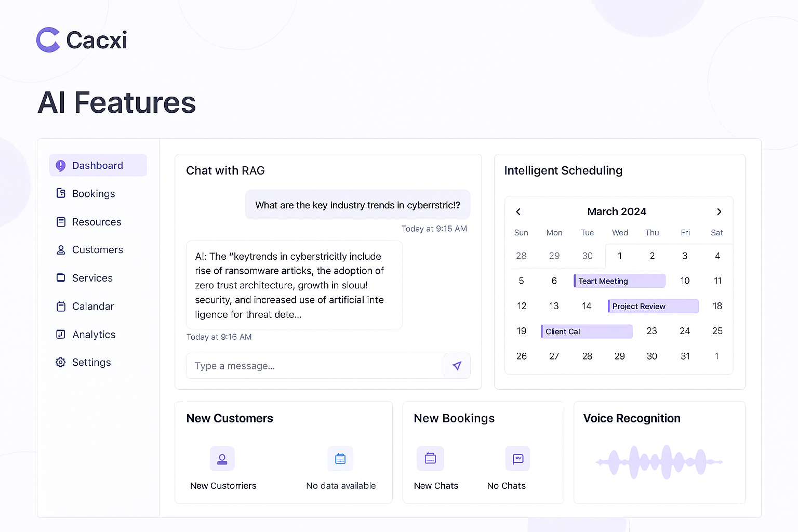798x532 pixels.
Task: Select March 14 in the calendar
Action: pyautogui.click(x=587, y=306)
